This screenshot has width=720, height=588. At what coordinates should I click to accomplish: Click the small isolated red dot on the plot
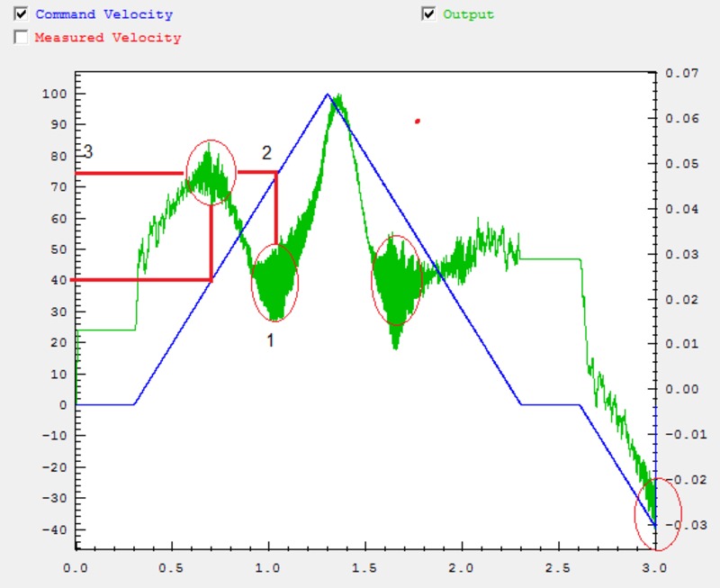(417, 121)
